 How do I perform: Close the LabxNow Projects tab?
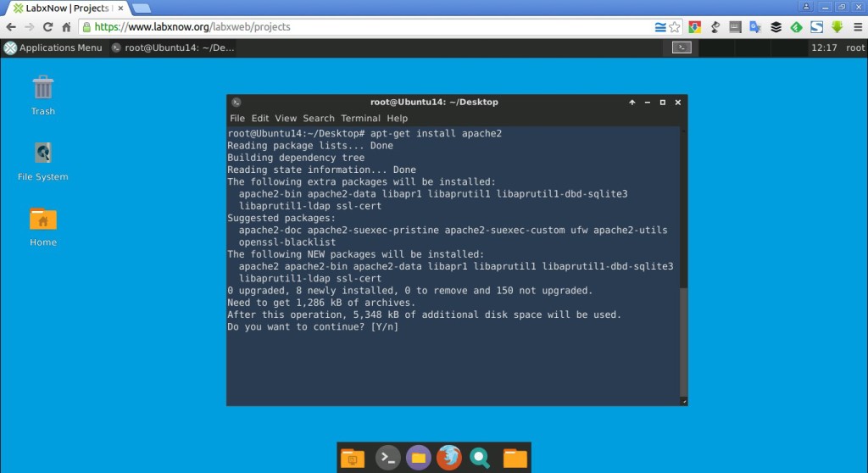(120, 8)
